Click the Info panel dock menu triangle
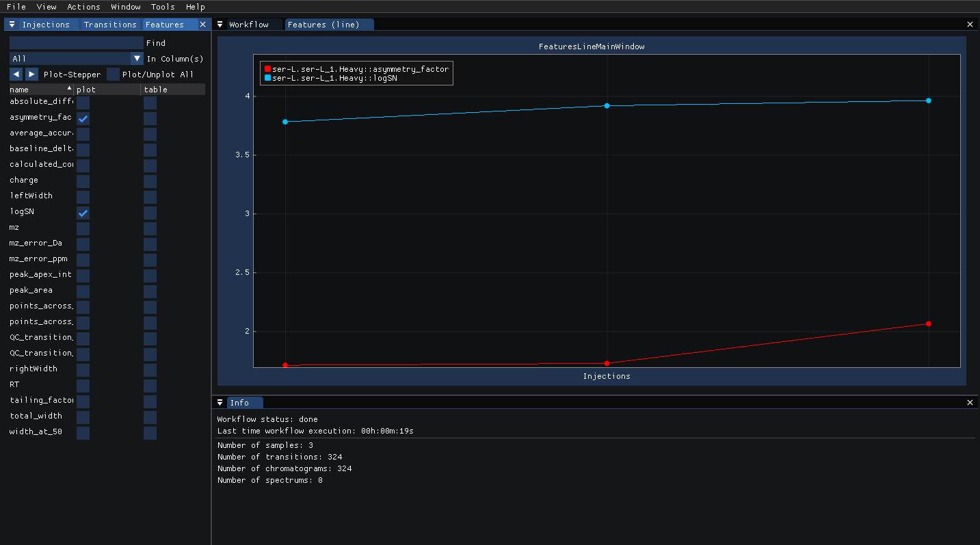This screenshot has width=980, height=545. [220, 403]
